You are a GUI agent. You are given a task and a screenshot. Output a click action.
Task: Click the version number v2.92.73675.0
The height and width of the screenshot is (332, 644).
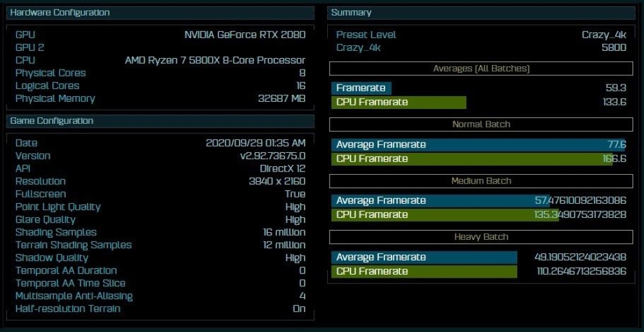pyautogui.click(x=272, y=156)
